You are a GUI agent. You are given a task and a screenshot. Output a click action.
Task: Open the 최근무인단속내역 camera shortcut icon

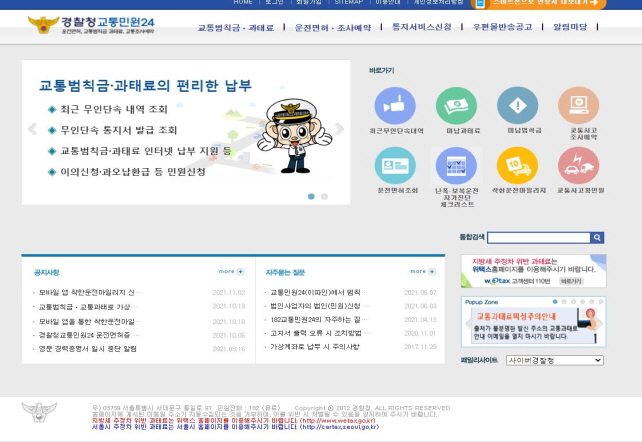click(395, 106)
